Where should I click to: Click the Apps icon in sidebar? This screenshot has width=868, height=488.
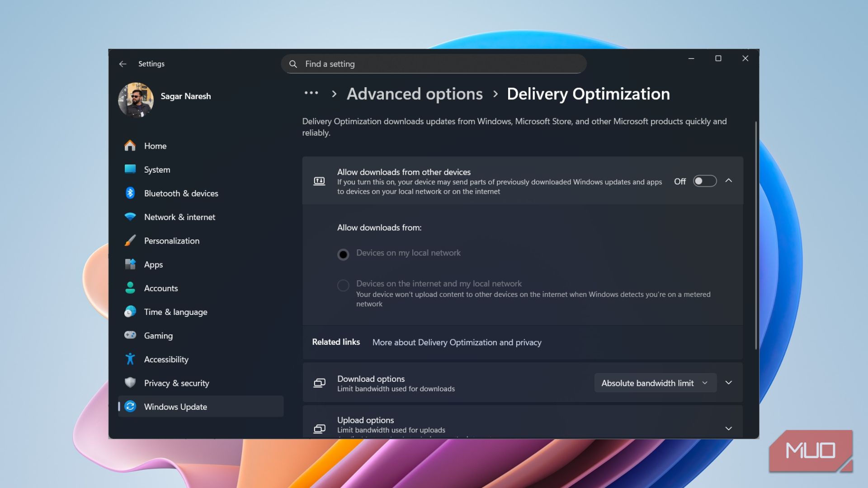[x=130, y=264]
